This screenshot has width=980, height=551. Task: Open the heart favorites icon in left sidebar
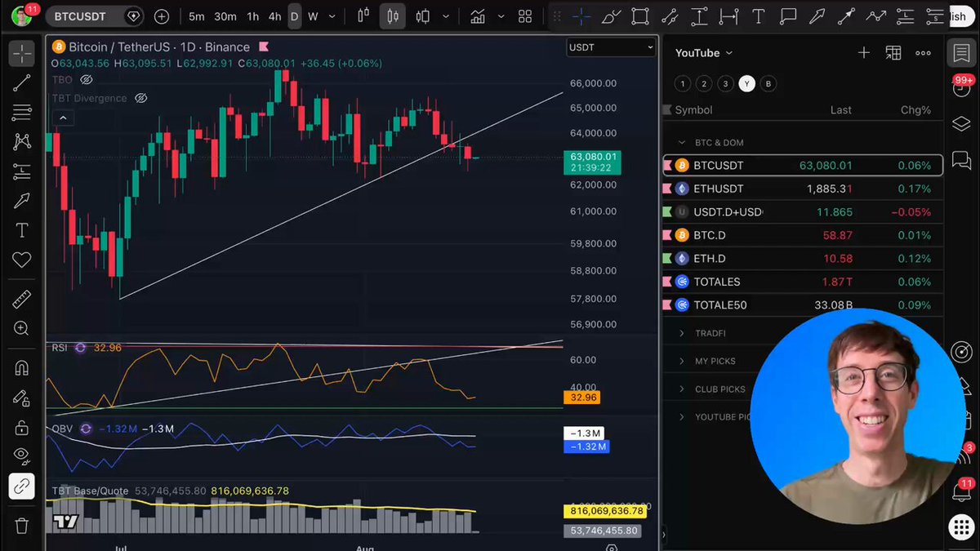(22, 260)
